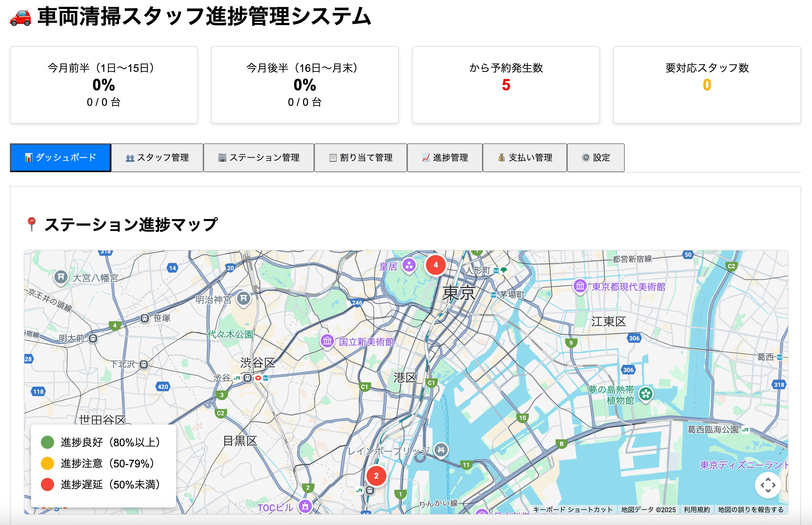Select the red marker showing 4 stations

tap(436, 265)
